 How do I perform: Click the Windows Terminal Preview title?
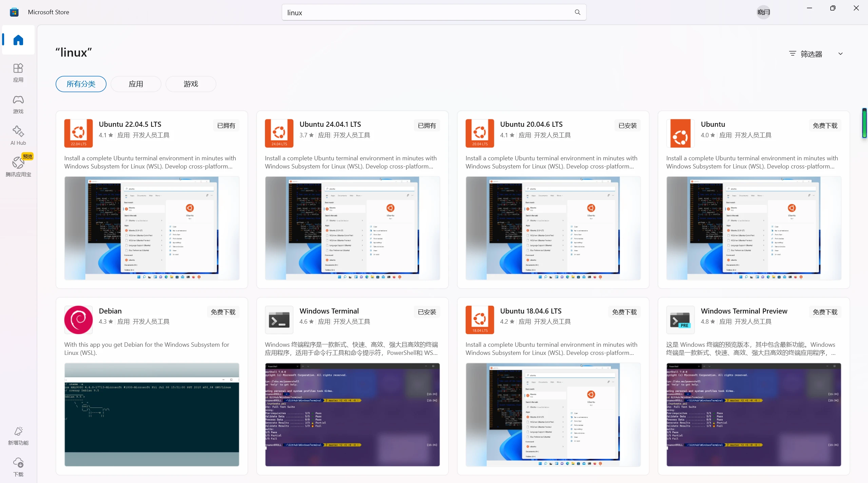pos(744,311)
